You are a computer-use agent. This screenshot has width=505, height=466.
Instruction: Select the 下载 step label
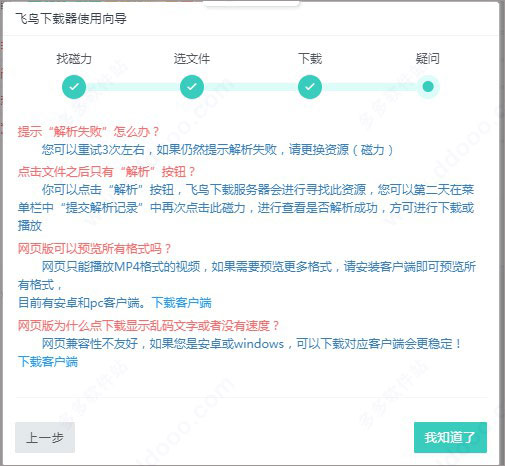pyautogui.click(x=310, y=59)
